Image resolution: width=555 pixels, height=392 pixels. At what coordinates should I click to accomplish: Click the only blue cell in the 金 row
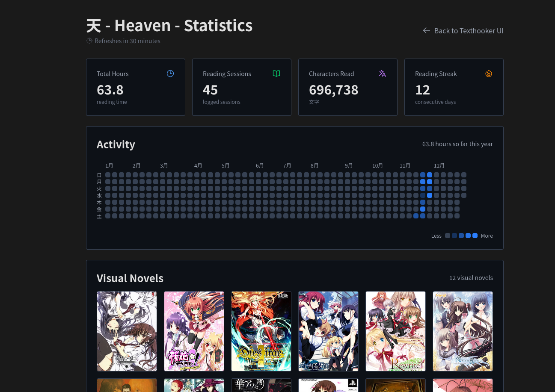click(x=423, y=209)
